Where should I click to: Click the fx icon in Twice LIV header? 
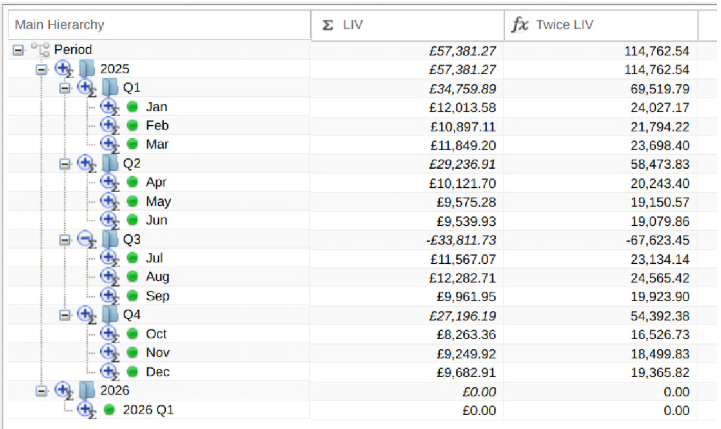point(520,24)
